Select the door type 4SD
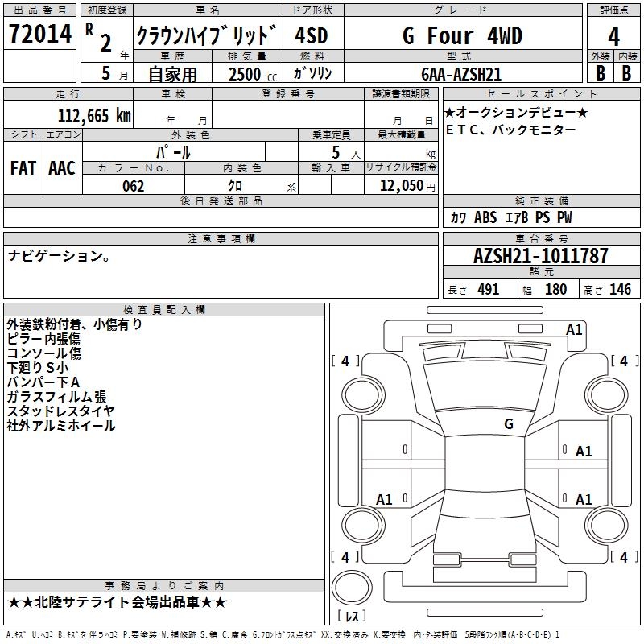Viewport: 644px width, 644px height. tap(312, 35)
